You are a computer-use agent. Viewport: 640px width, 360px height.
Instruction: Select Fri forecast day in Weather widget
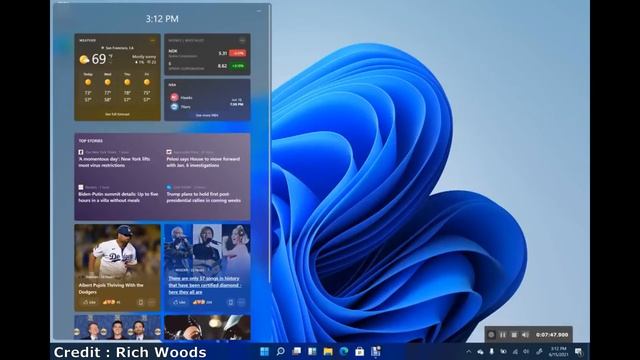click(147, 87)
